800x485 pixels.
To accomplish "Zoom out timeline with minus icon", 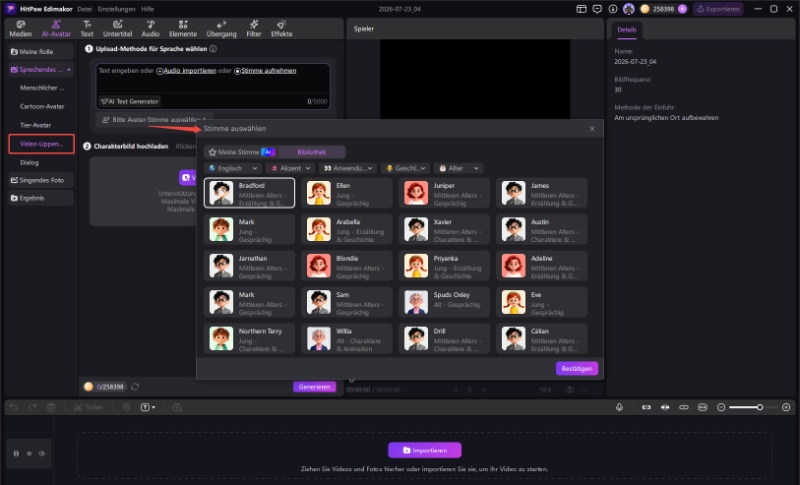I will [x=721, y=407].
